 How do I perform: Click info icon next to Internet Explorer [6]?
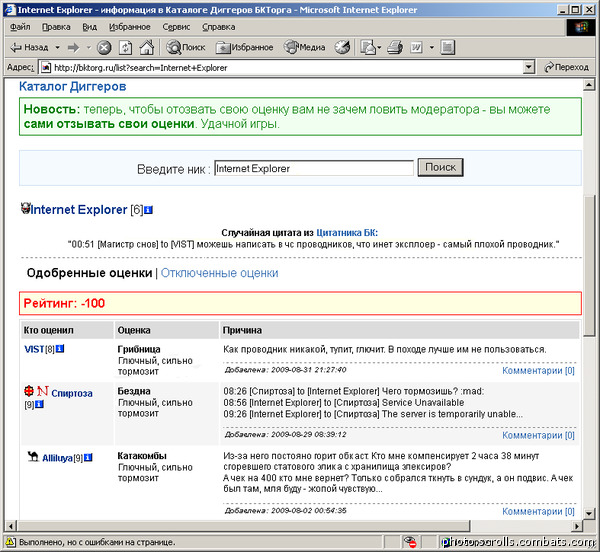(x=148, y=210)
